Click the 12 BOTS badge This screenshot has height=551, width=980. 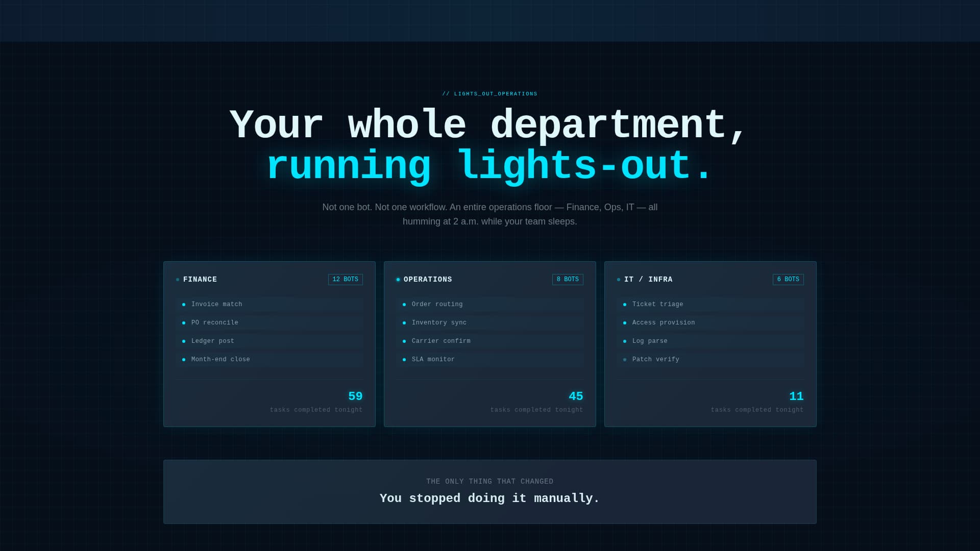[x=346, y=280]
